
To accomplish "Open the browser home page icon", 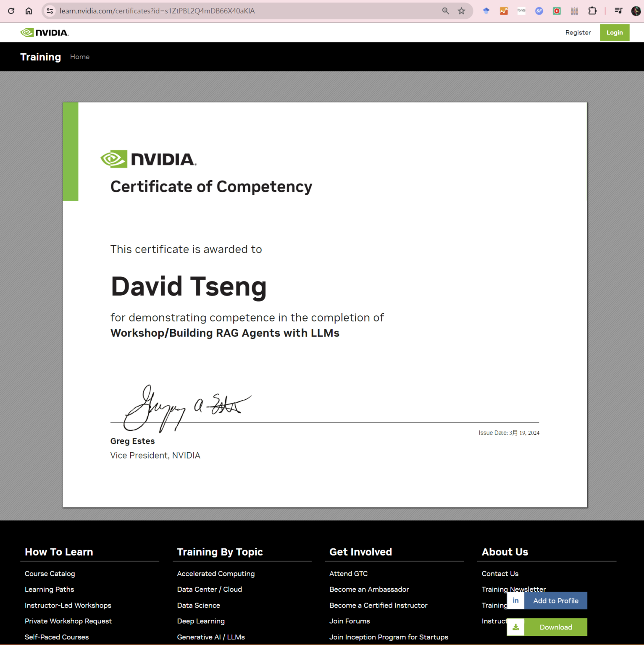I will tap(29, 11).
